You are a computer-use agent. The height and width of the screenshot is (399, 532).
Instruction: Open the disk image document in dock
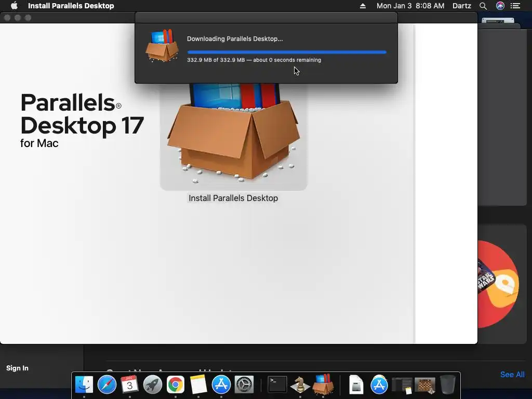tap(356, 385)
